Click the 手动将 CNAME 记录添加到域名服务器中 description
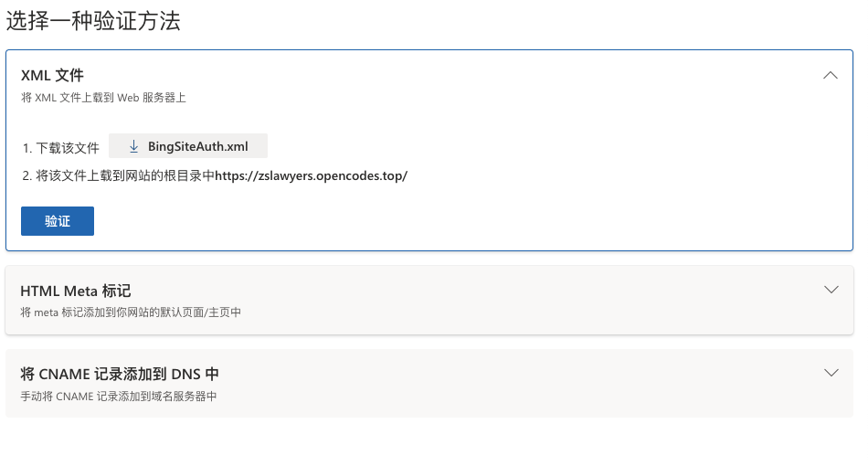This screenshot has width=868, height=466. (119, 396)
